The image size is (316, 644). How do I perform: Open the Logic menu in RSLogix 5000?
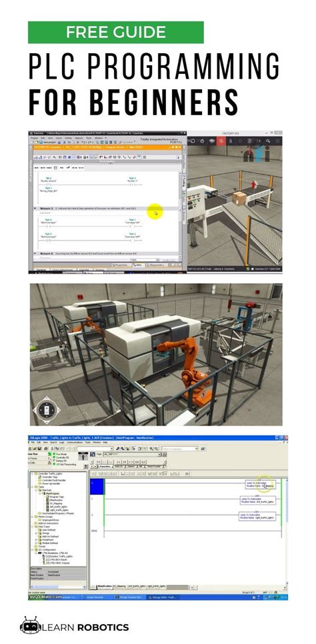61,442
